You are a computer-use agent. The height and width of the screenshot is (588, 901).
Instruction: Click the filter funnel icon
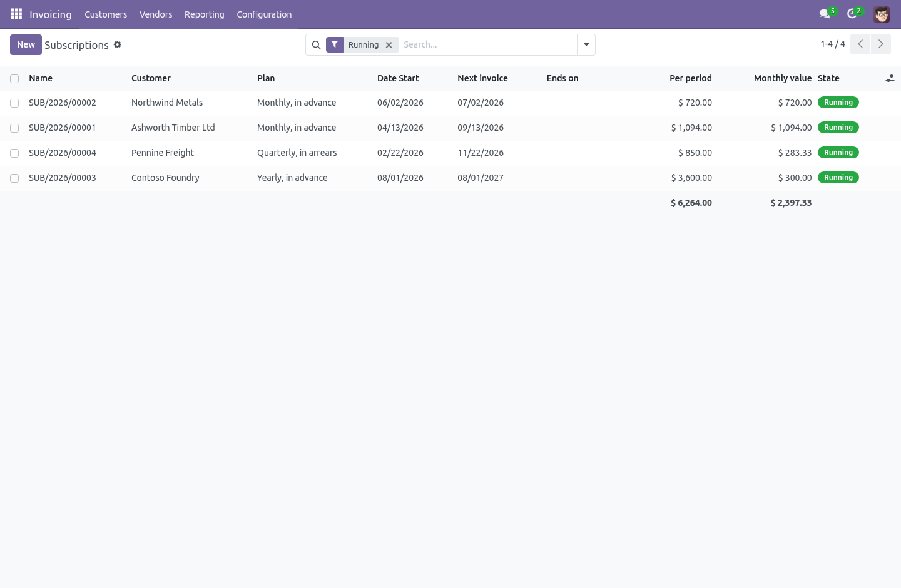click(335, 44)
